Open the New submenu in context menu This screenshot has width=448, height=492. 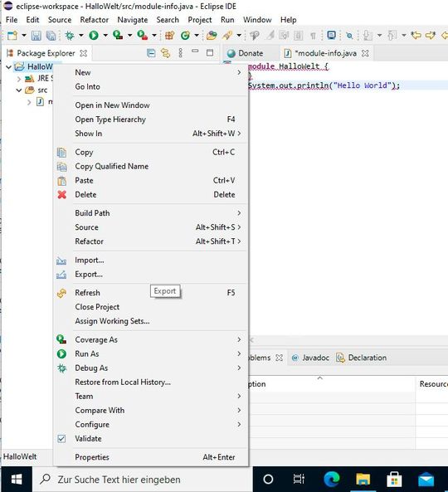click(151, 72)
